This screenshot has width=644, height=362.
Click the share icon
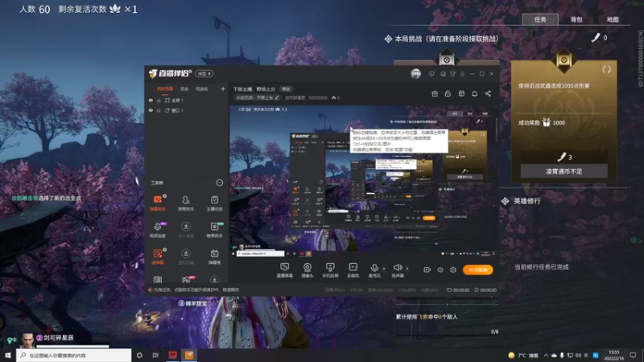click(488, 93)
